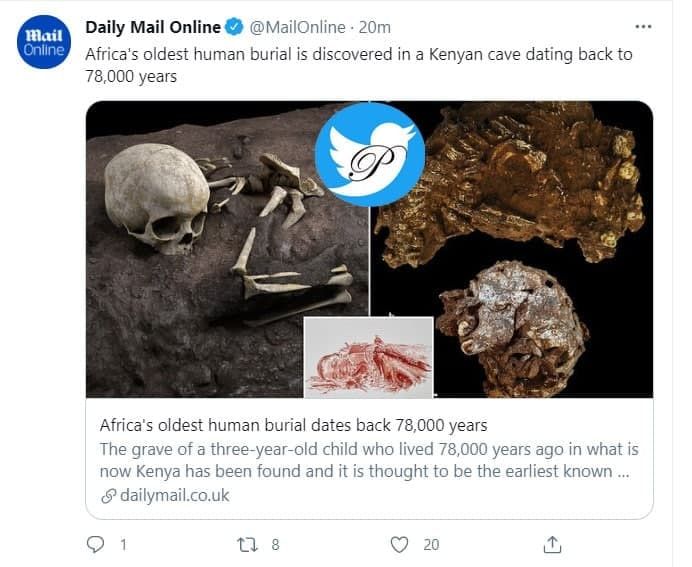Click the retweet count of 8
Viewport: 692px width, 567px height.
click(x=275, y=544)
